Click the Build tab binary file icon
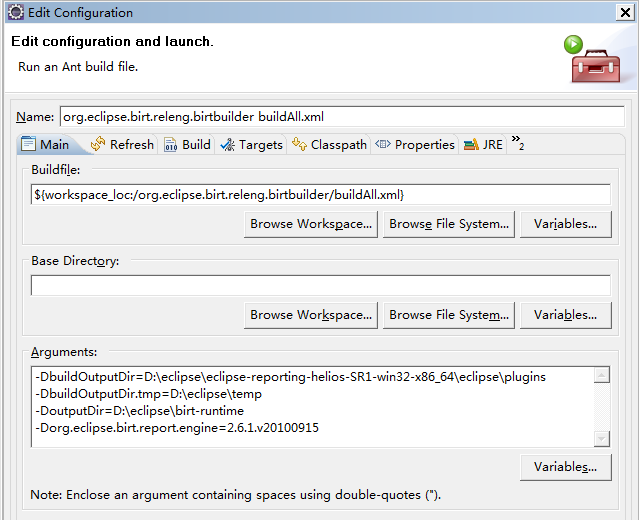 pyautogui.click(x=171, y=144)
